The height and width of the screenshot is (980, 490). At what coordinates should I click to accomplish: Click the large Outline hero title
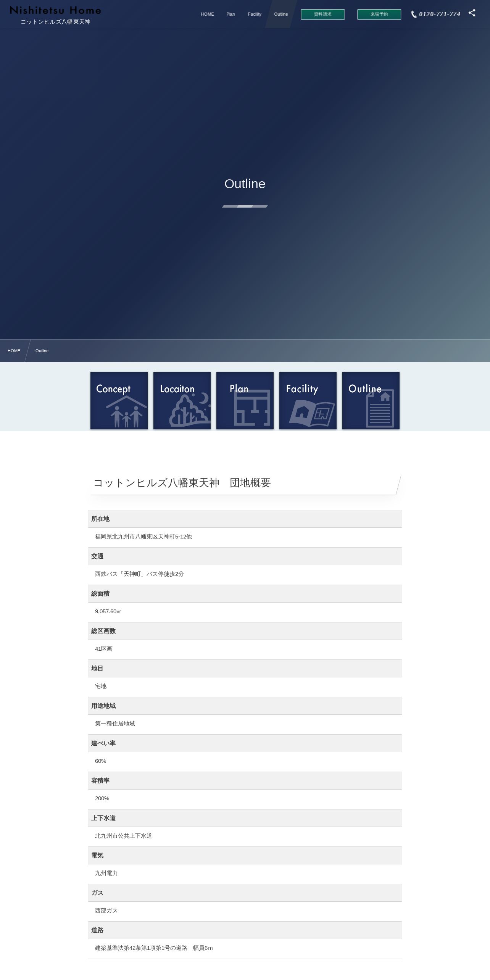[x=245, y=184]
